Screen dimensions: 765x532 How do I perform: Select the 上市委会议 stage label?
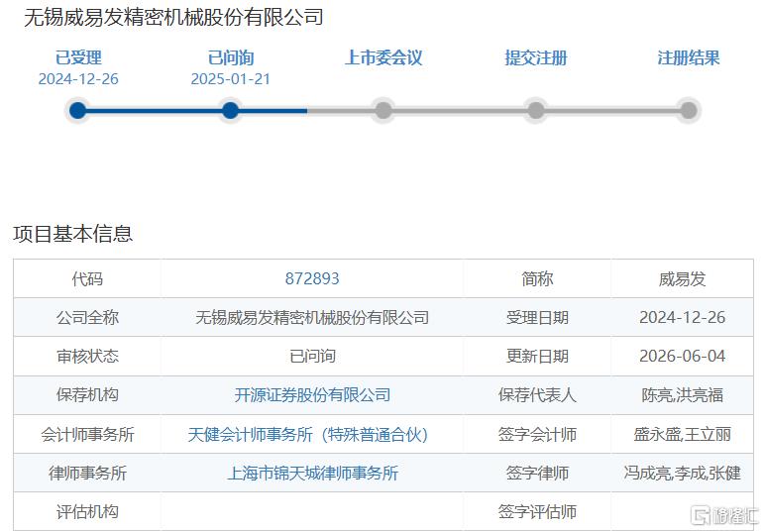[382, 57]
